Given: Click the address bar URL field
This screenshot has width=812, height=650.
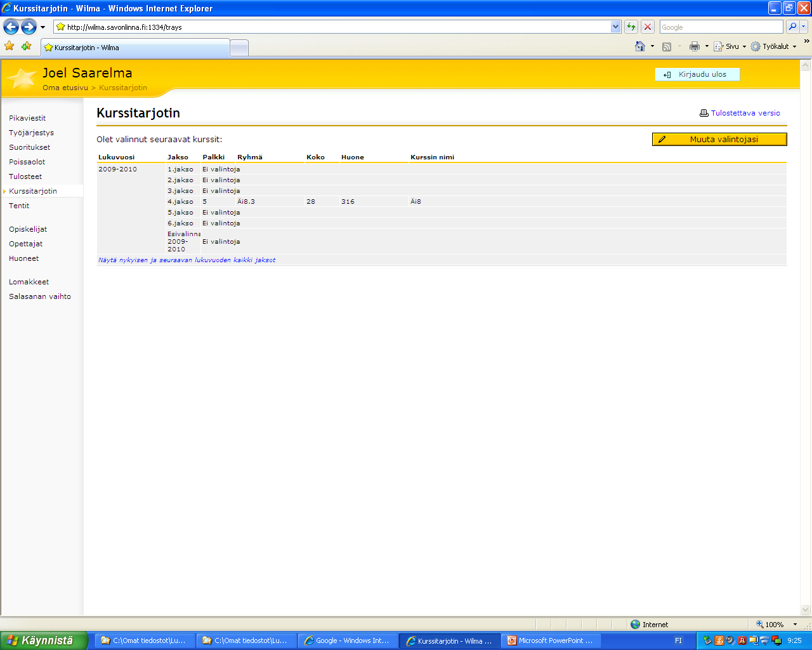Looking at the screenshot, I should (x=331, y=27).
